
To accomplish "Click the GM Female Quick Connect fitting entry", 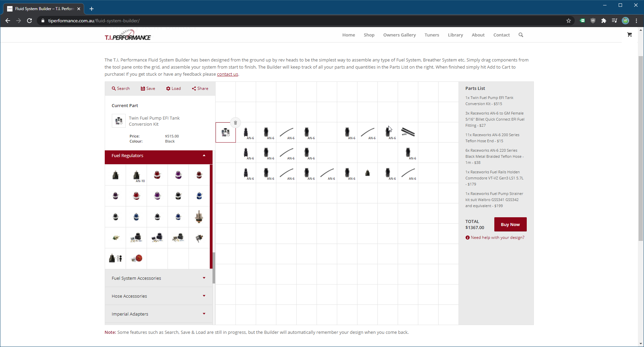I will (495, 119).
